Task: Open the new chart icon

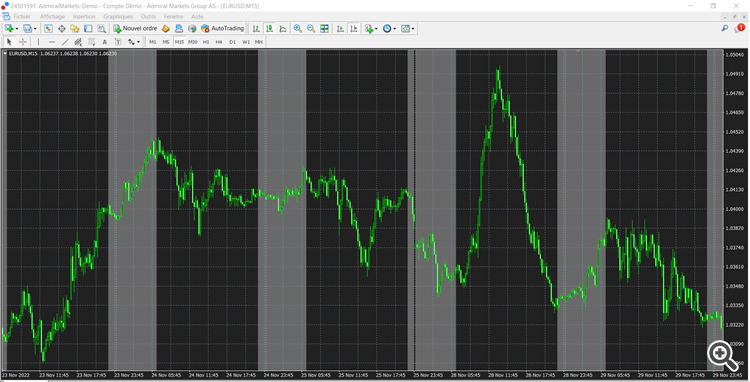Action: coord(9,29)
